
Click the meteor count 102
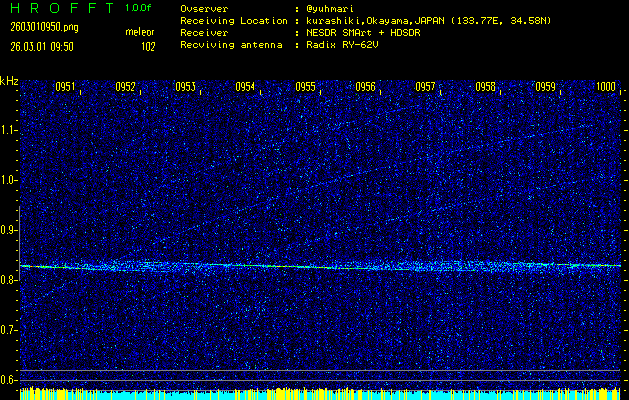pos(148,47)
